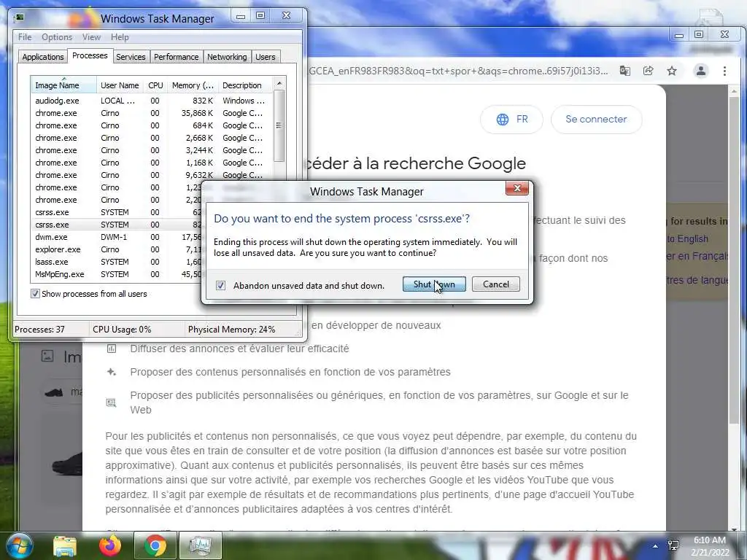Open Task Manager View menu

[x=91, y=36]
